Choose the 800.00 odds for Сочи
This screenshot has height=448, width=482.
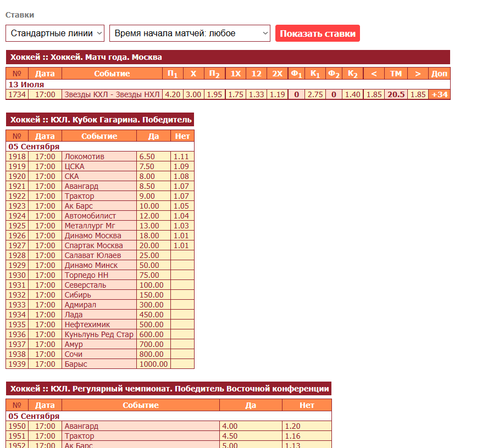153,354
